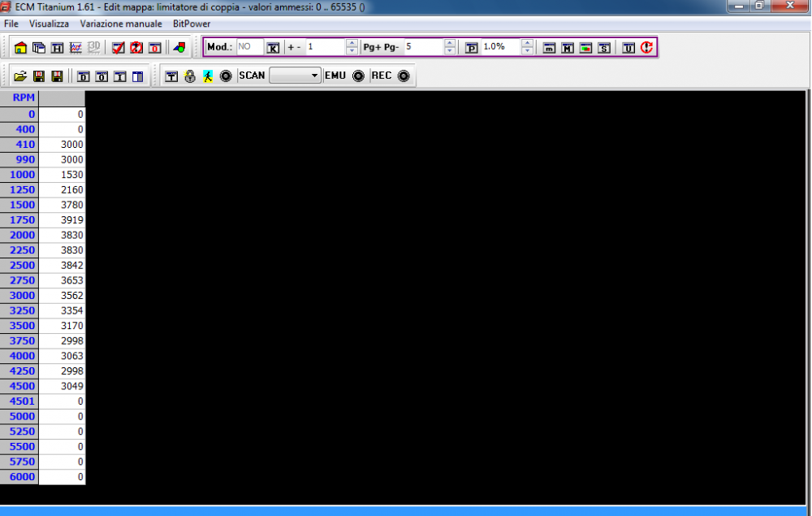This screenshot has width=812, height=516.
Task: Increase the Pg+ Pg- value
Action: [x=450, y=43]
